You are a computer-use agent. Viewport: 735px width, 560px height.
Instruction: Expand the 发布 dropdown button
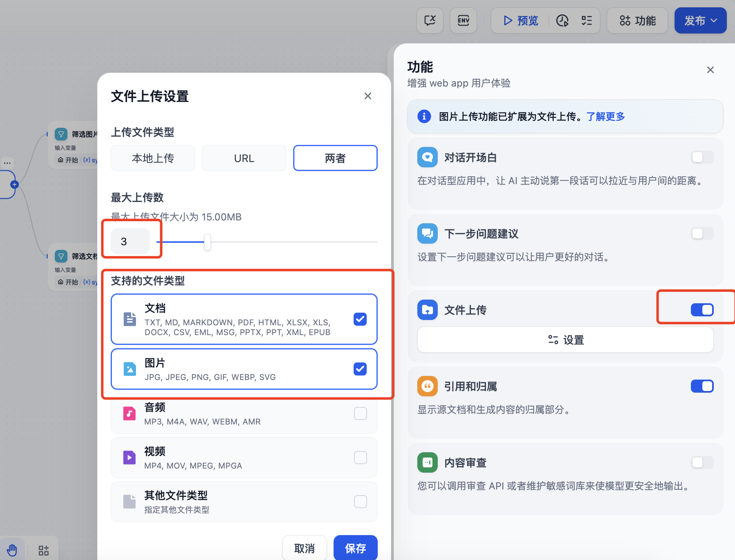coord(700,20)
